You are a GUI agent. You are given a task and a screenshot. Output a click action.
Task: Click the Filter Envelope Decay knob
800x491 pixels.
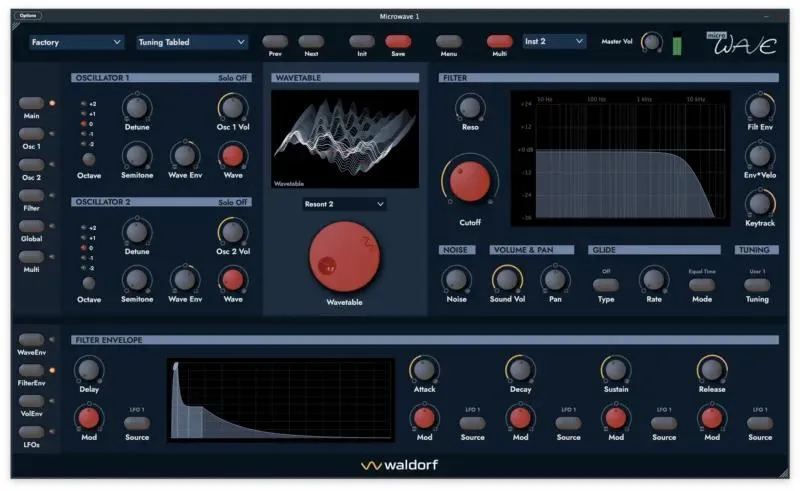coord(520,370)
